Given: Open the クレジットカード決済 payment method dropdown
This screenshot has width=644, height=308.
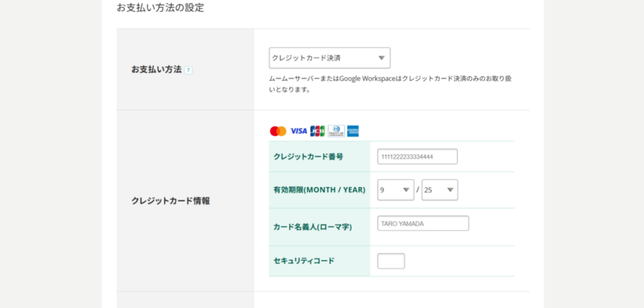Looking at the screenshot, I should click(x=329, y=58).
